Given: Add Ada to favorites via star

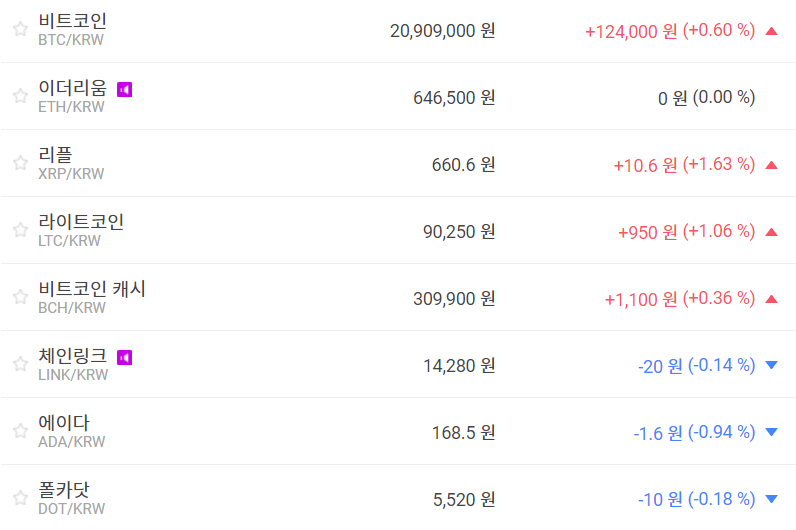Looking at the screenshot, I should click(x=20, y=431).
